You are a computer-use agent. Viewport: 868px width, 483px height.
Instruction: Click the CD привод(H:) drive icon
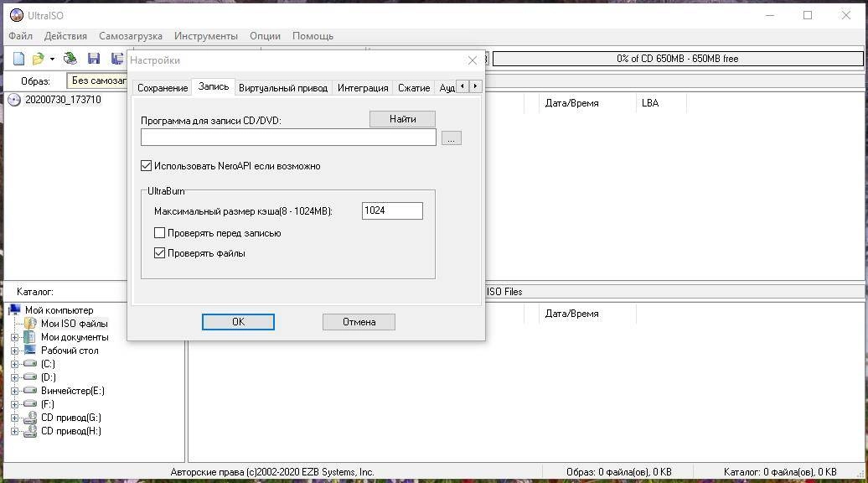(30, 431)
